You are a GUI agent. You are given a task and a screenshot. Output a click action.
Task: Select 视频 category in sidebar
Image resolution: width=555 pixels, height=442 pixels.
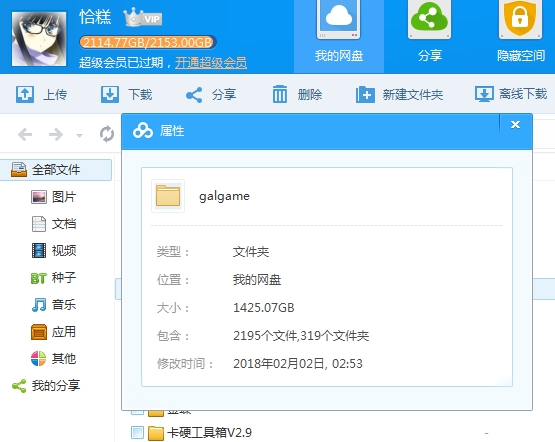click(x=53, y=251)
